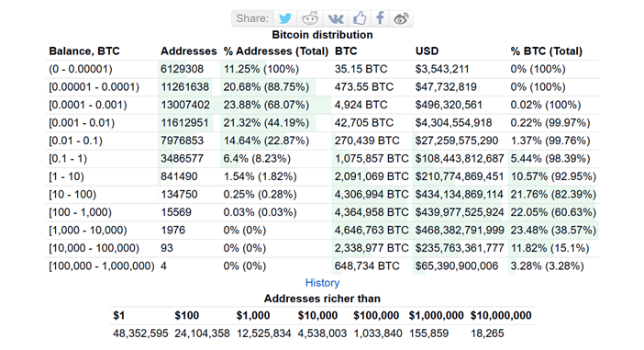Click the $1,000,000 richer-than header
Image resolution: width=644 pixels, height=350 pixels.
tap(436, 315)
